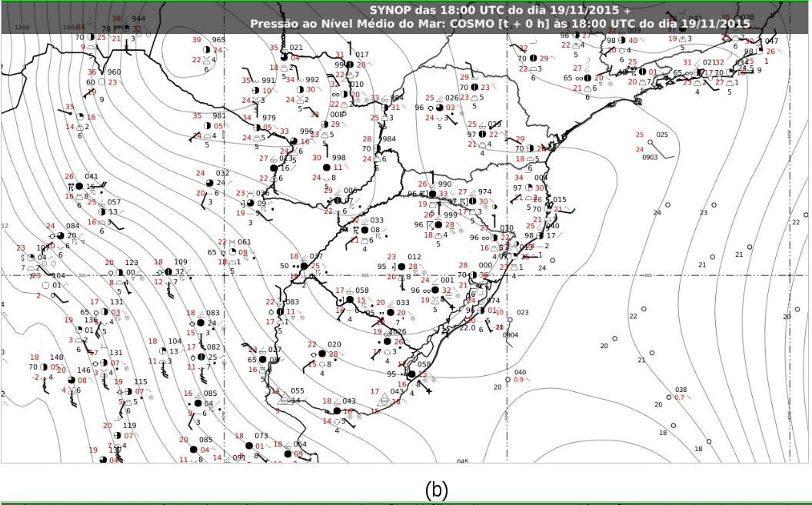Click the station plot labeled 148

click(x=45, y=367)
